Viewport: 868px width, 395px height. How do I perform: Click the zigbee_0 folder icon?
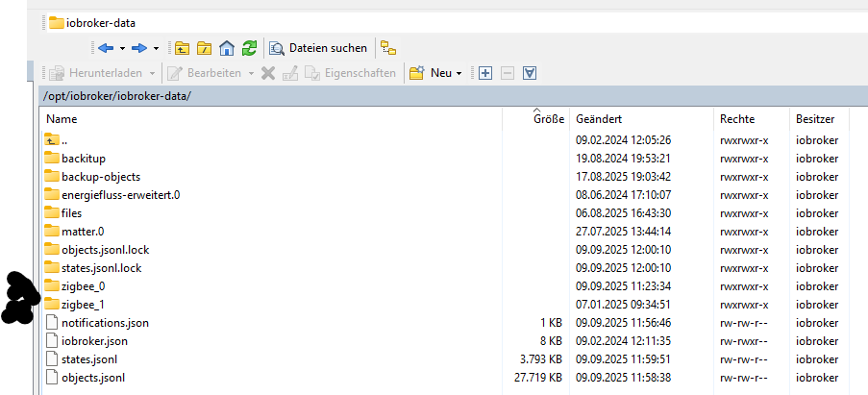tap(52, 286)
